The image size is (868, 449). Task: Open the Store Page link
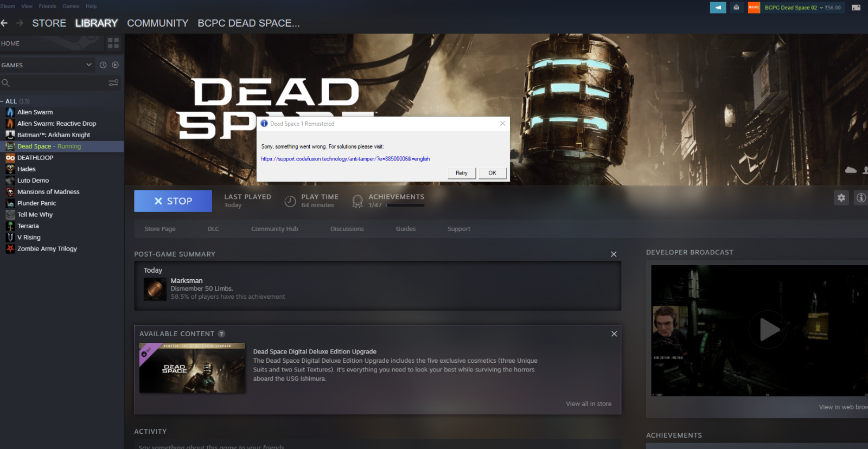click(x=160, y=229)
